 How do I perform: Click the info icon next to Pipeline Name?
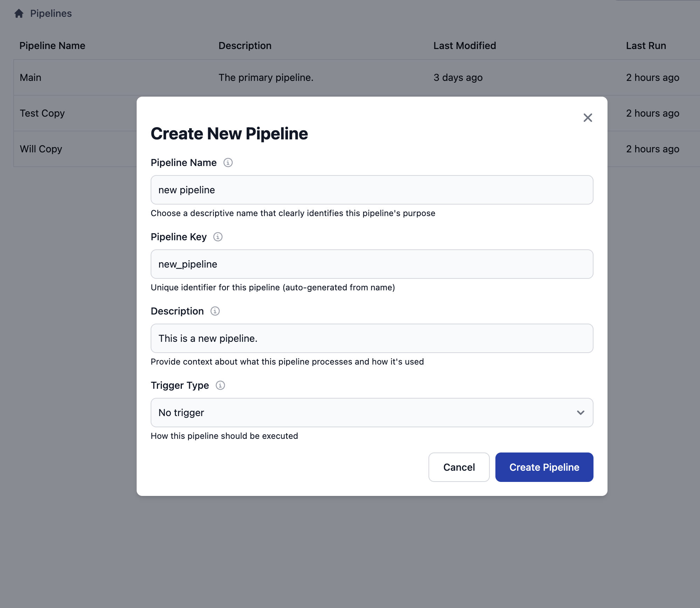[x=228, y=163]
